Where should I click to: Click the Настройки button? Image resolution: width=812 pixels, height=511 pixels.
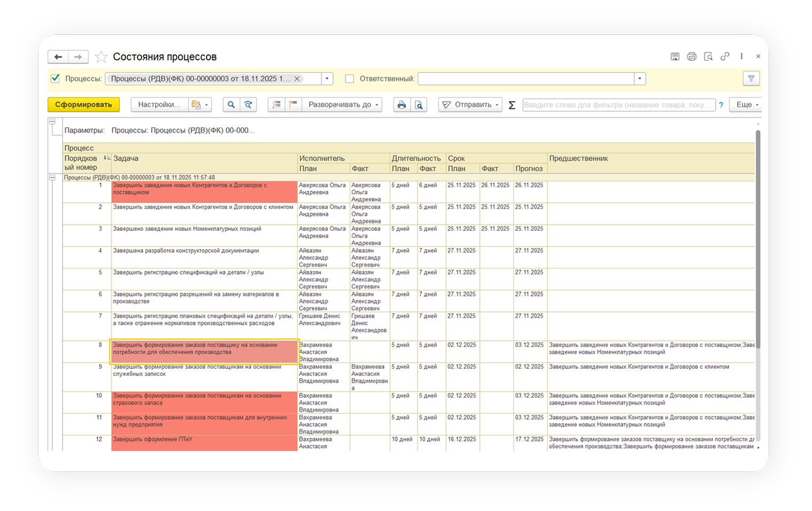coord(159,105)
